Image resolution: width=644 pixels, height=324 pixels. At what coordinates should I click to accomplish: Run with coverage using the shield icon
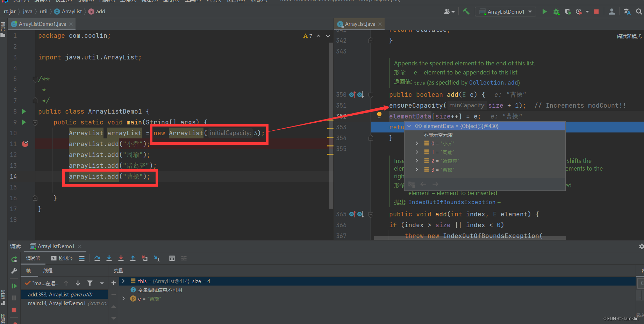[568, 12]
